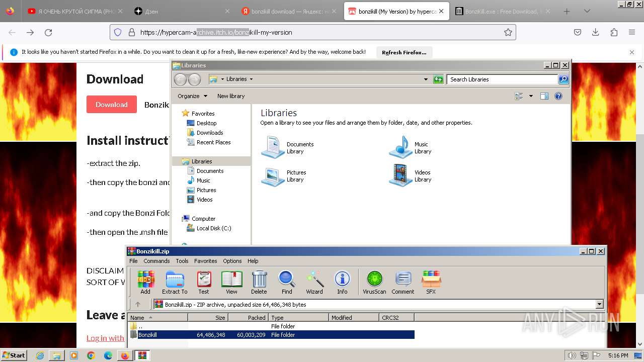Open Internet Explorer from taskbar
This screenshot has height=362, width=644.
[40, 355]
